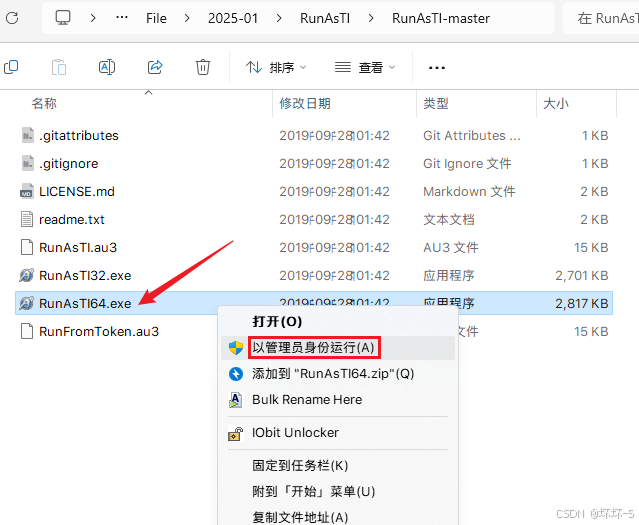The width and height of the screenshot is (639, 525).
Task: Click the Bulk Rename icon
Action: (236, 400)
